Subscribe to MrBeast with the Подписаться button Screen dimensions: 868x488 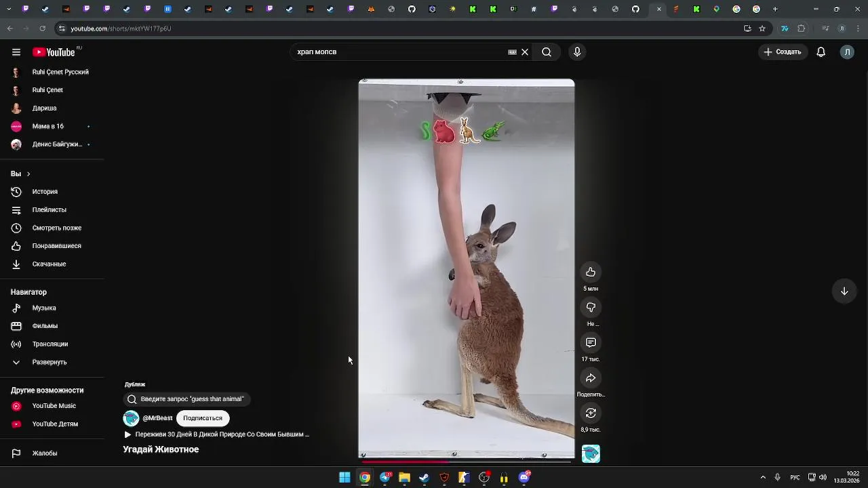(202, 418)
